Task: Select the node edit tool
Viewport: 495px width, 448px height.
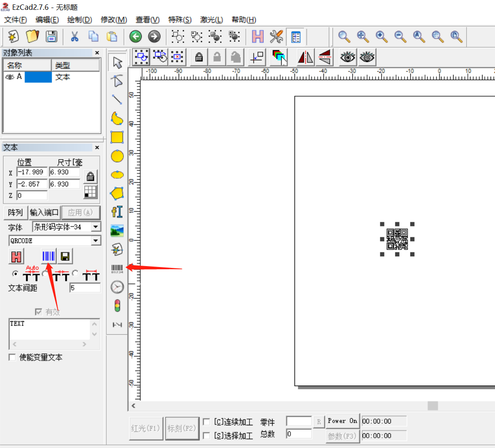Action: pos(117,81)
